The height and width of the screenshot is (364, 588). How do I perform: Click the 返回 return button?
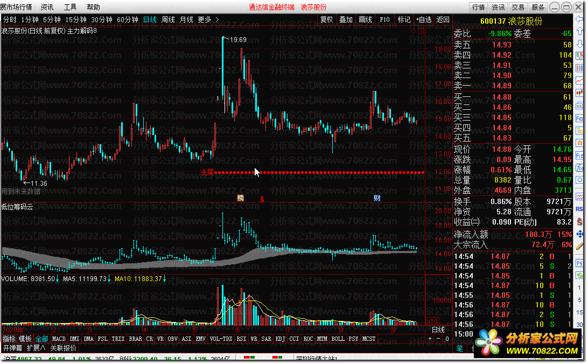tap(443, 19)
